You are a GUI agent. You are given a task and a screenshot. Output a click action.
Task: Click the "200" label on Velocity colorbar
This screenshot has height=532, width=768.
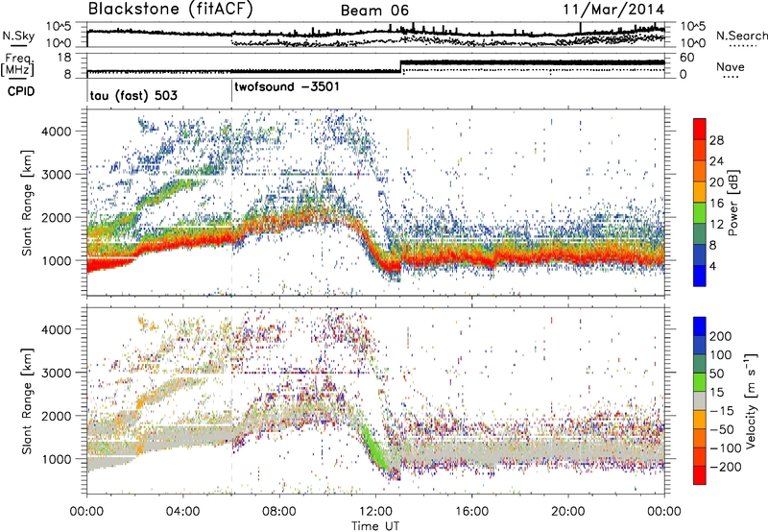pyautogui.click(x=721, y=336)
